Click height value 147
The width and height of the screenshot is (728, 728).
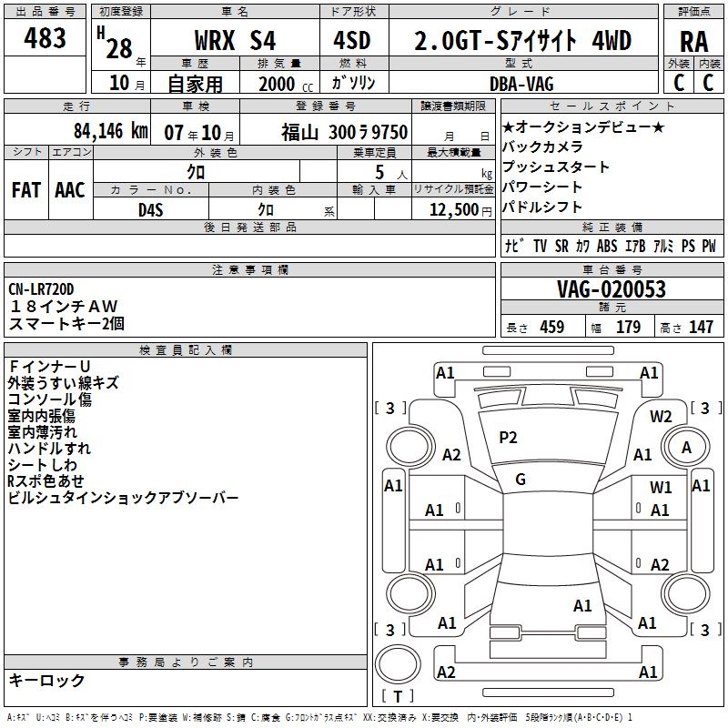701,327
